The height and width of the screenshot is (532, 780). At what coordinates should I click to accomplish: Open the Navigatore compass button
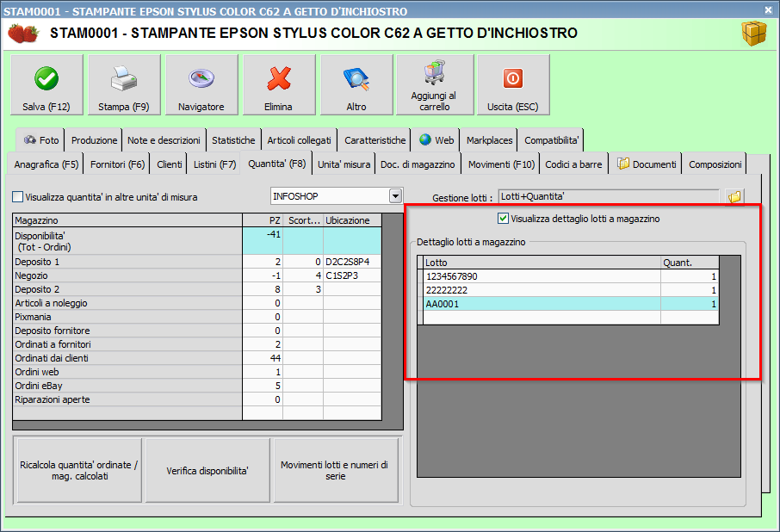(201, 85)
